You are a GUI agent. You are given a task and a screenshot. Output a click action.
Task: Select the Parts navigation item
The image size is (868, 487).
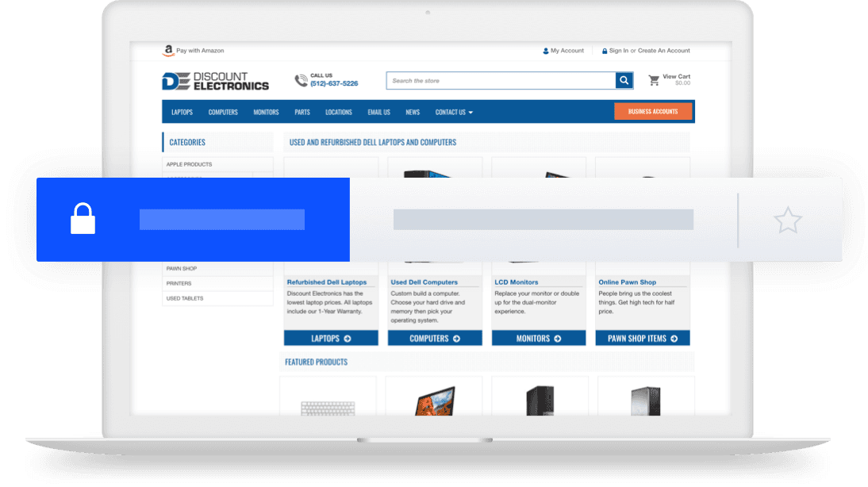[x=302, y=112]
